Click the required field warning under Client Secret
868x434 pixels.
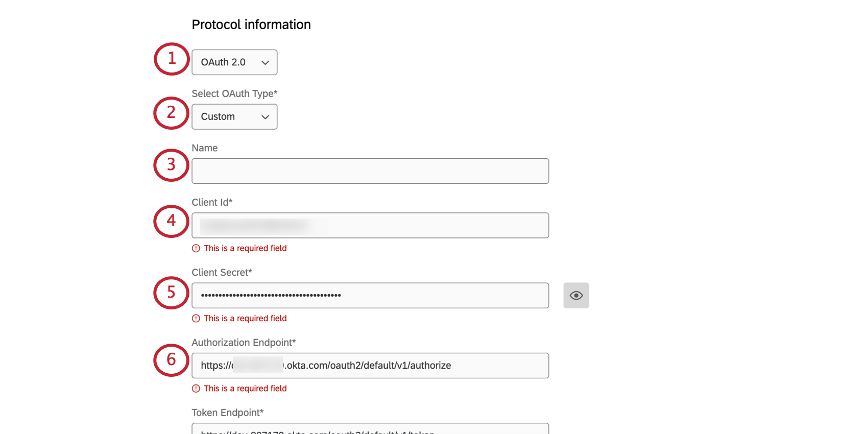point(245,318)
